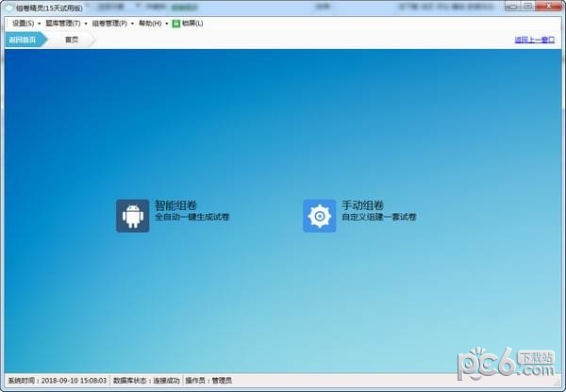Click 锁屏(L) label in toolbar
The width and height of the screenshot is (566, 392).
(191, 23)
